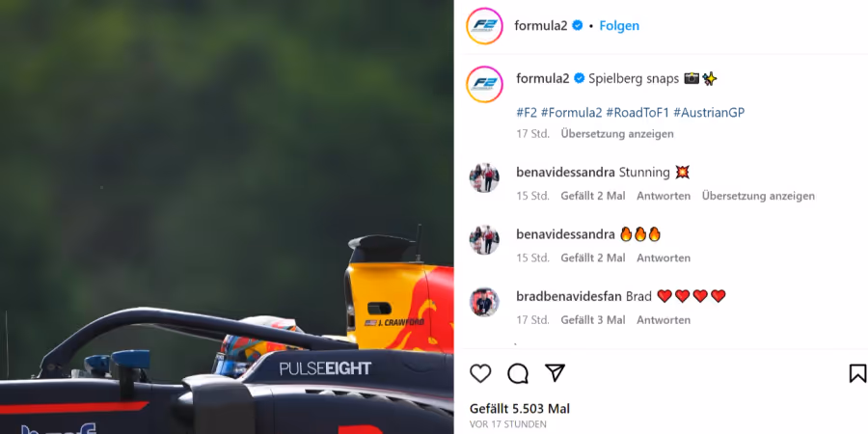Follow formula2 via the Folgen button

tap(619, 25)
